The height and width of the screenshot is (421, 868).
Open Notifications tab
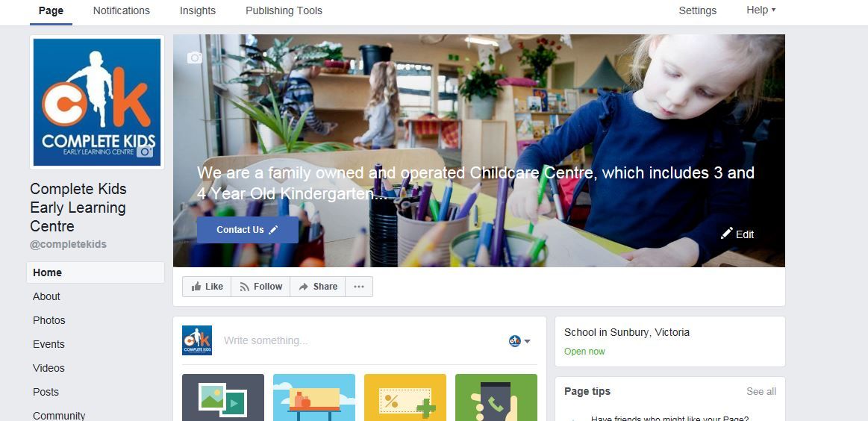click(121, 10)
